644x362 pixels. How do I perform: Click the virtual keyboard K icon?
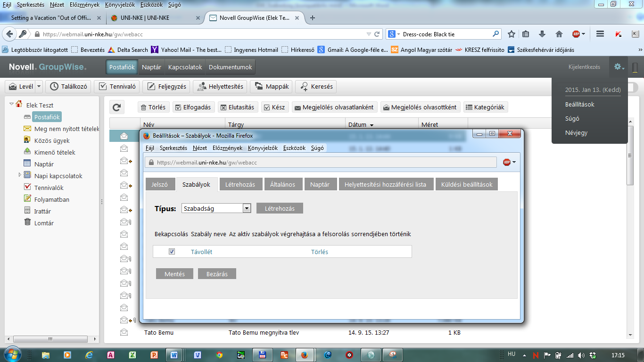coord(635,34)
